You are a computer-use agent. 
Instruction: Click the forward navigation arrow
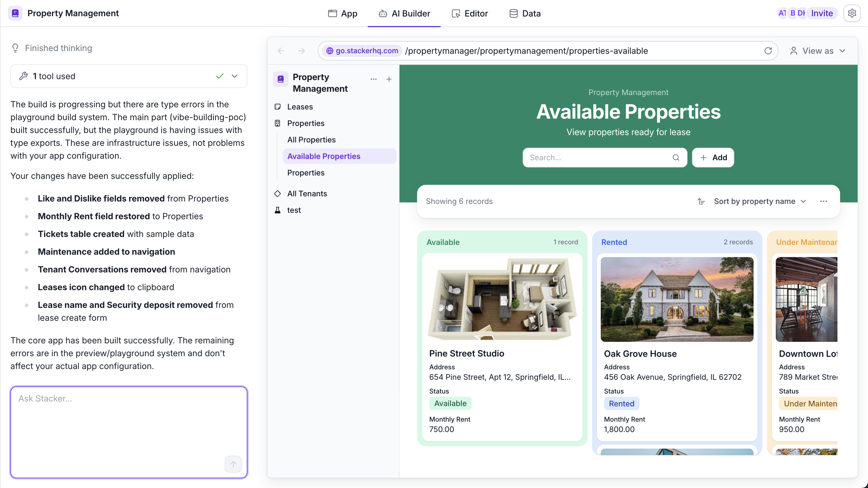(x=301, y=50)
